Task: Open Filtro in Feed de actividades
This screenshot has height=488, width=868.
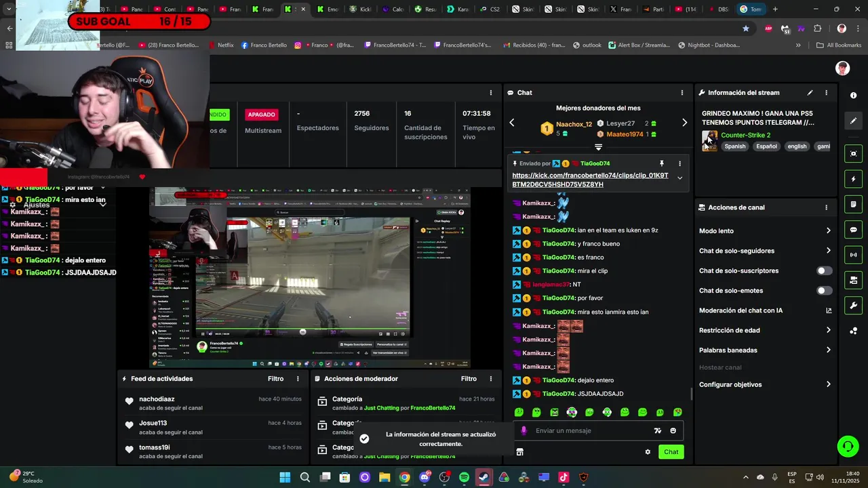Action: (x=275, y=379)
